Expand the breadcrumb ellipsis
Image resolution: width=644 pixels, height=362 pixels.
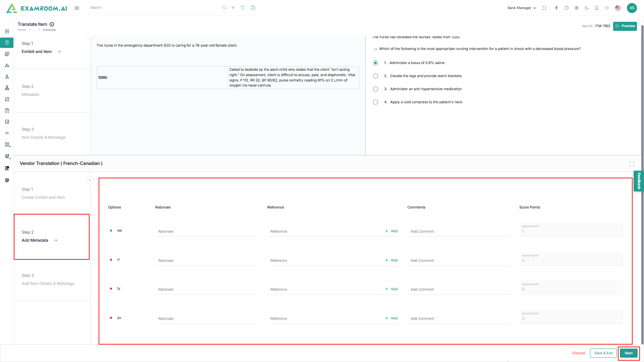click(34, 30)
